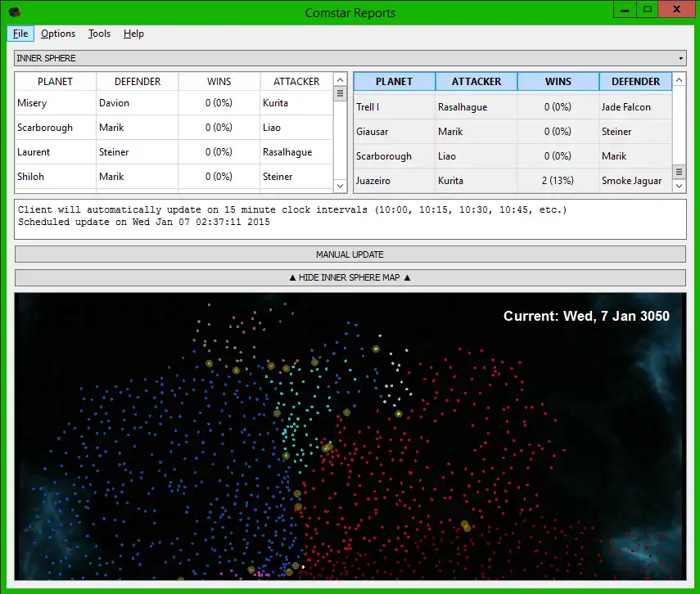This screenshot has height=594, width=700.
Task: Click left table scroll up arrow
Action: click(x=341, y=80)
